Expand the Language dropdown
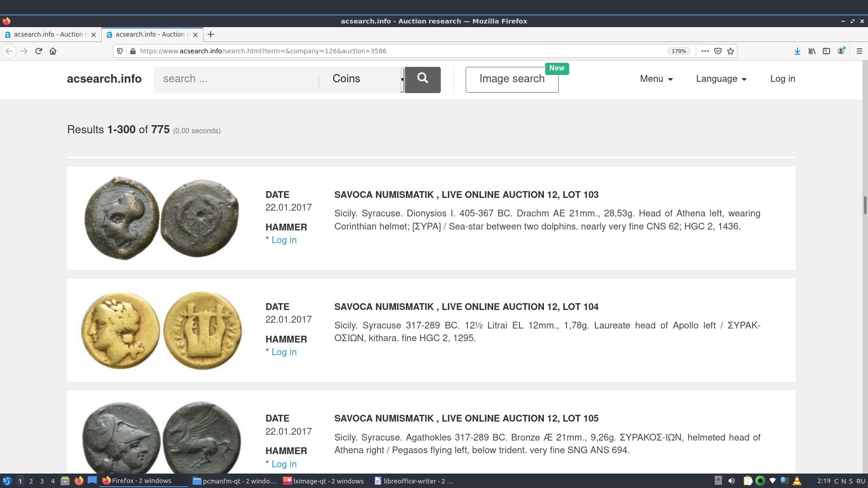The width and height of the screenshot is (868, 488). coord(721,79)
